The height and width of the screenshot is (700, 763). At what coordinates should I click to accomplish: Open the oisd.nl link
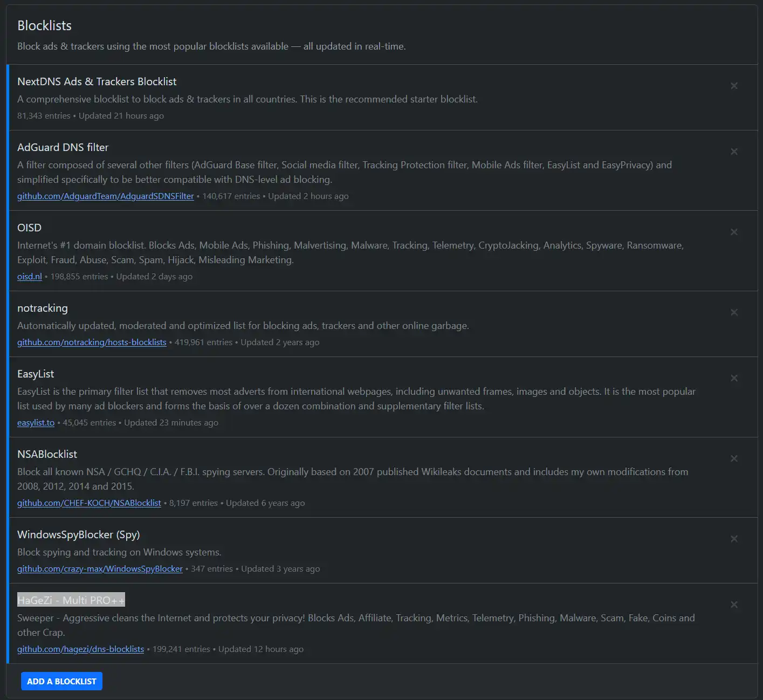30,277
